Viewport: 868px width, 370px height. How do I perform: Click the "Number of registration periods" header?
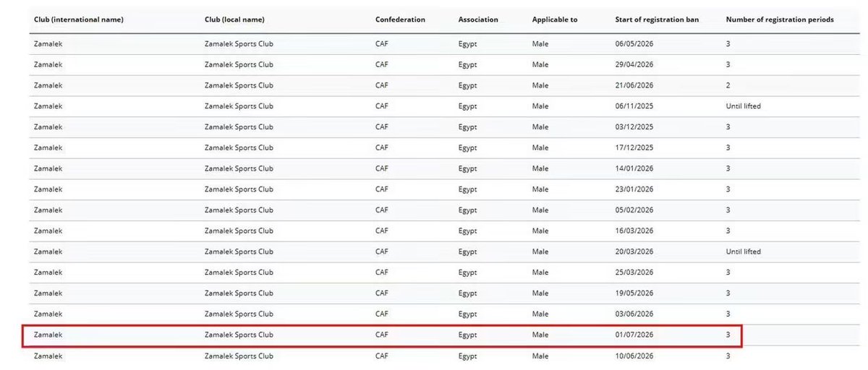click(x=780, y=20)
